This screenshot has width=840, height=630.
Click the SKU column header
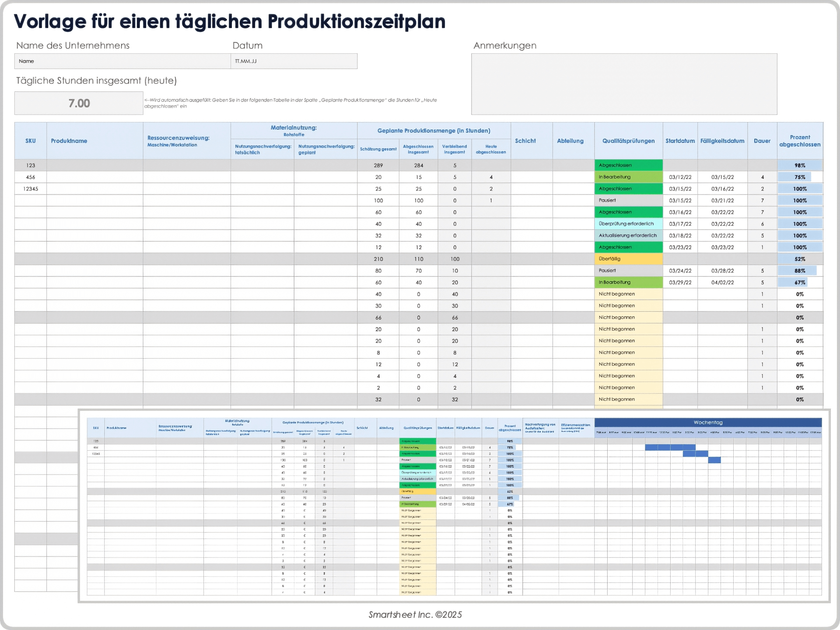[30, 140]
